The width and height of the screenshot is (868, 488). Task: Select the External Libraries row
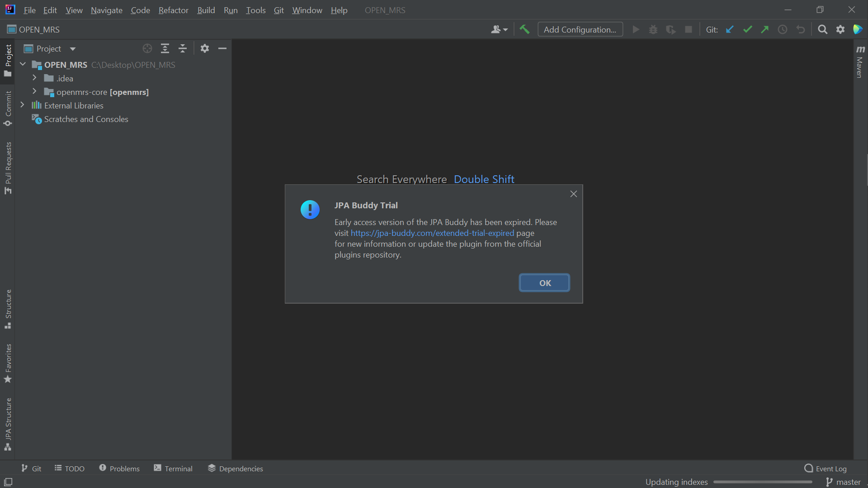(x=74, y=106)
